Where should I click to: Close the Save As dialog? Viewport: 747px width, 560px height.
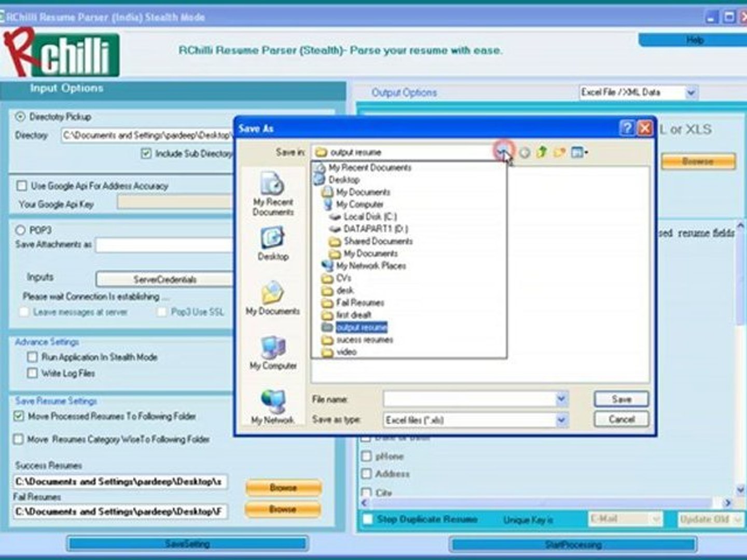645,128
